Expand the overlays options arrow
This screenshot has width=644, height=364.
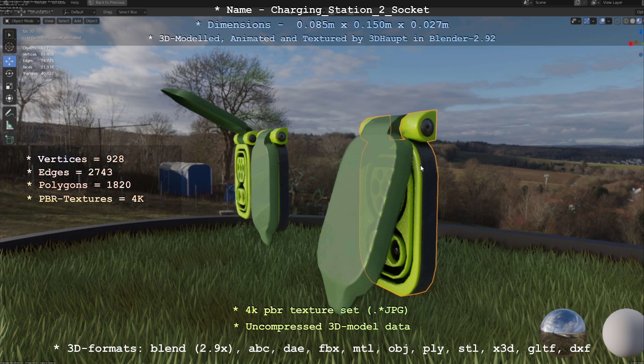click(x=609, y=21)
